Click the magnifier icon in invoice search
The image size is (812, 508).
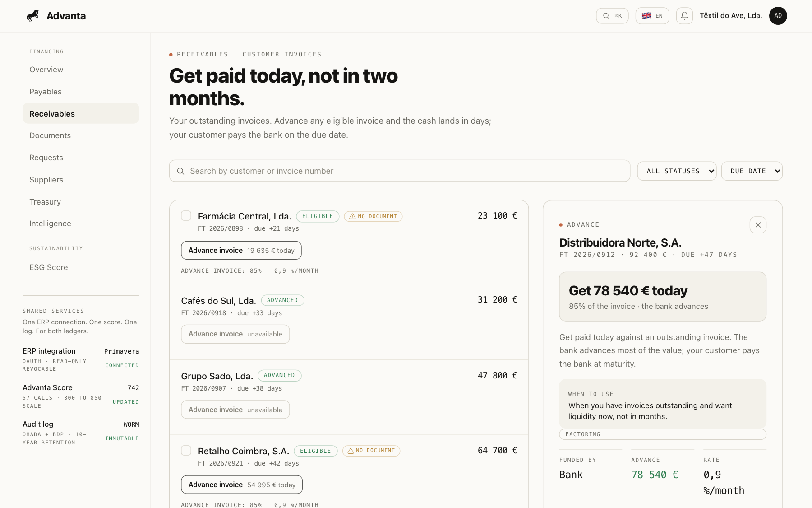coord(180,171)
